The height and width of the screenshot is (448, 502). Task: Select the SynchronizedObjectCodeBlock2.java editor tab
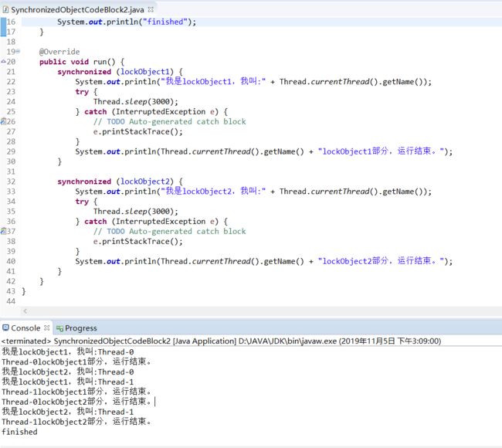[x=78, y=10]
